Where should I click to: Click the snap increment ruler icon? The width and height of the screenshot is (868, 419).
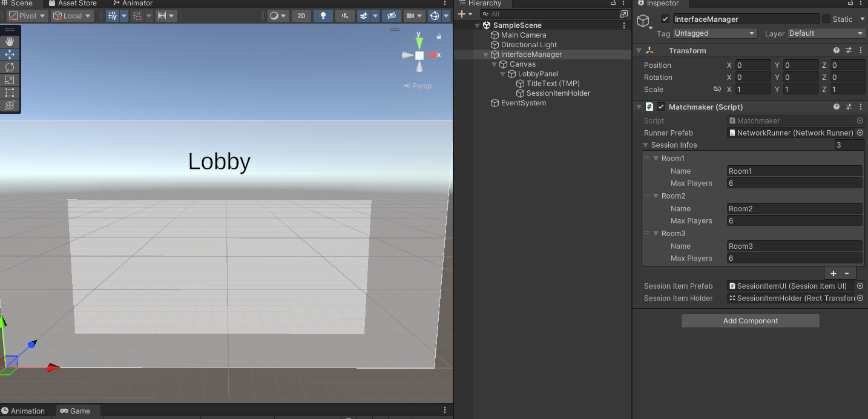pyautogui.click(x=162, y=16)
